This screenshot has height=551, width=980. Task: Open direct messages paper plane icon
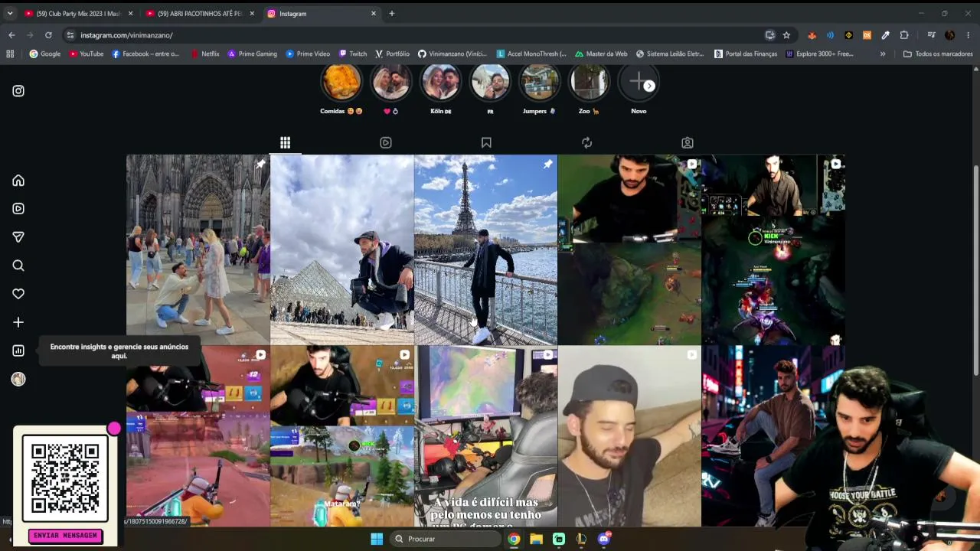pyautogui.click(x=18, y=237)
